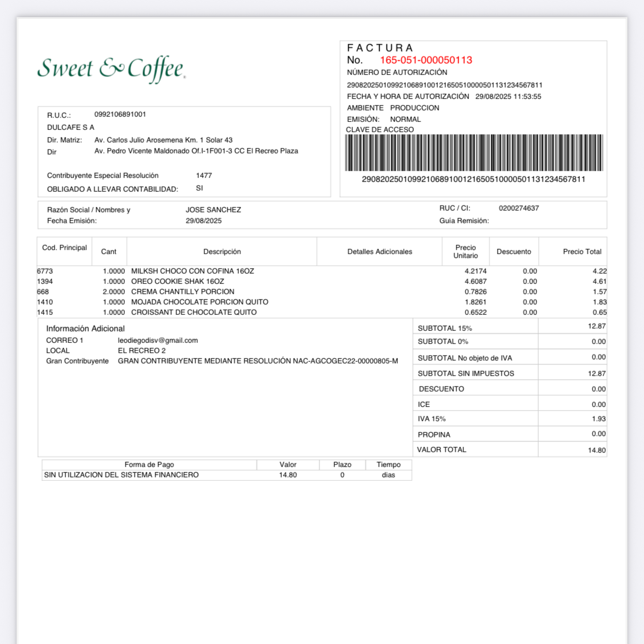Image resolution: width=644 pixels, height=644 pixels.
Task: Click the Forma de Pago header
Action: click(x=149, y=464)
